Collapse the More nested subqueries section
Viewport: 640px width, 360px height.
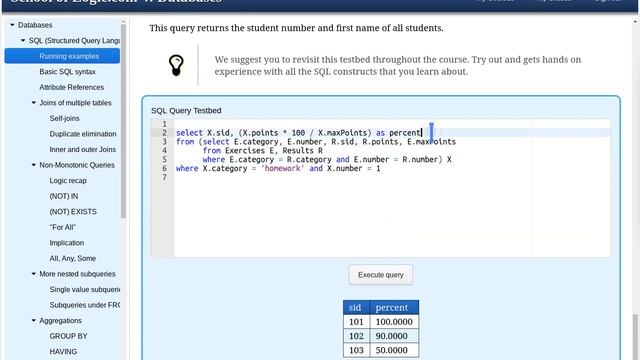(34, 274)
